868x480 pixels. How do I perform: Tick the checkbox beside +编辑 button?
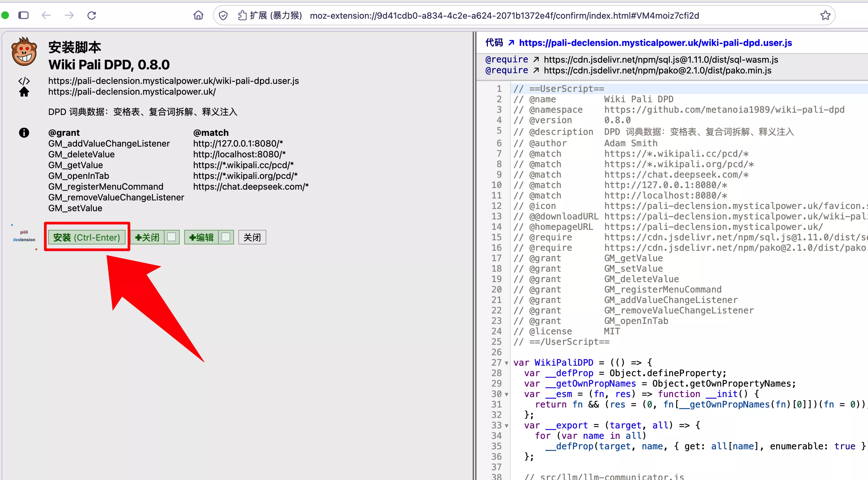coord(226,237)
